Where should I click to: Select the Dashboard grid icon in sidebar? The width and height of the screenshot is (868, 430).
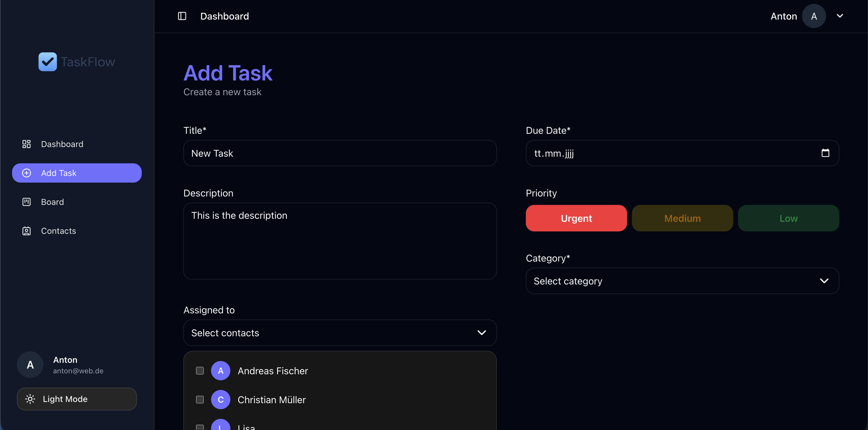click(26, 144)
